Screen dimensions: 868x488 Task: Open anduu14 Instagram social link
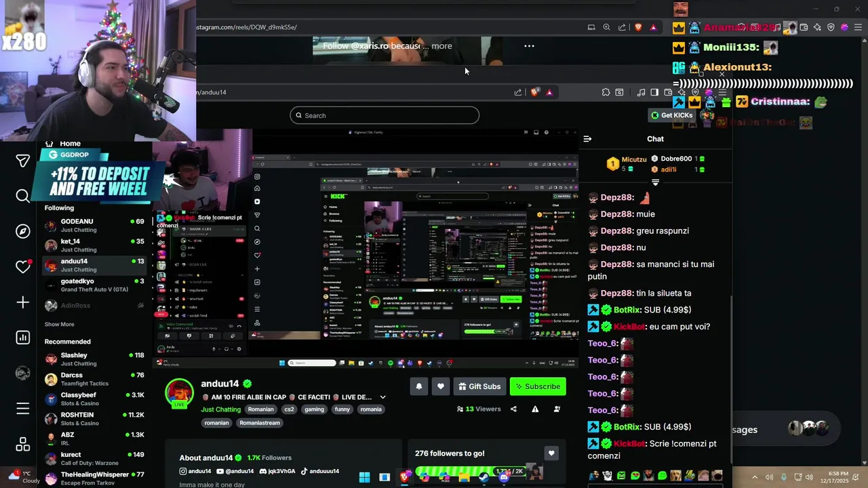pyautogui.click(x=195, y=471)
